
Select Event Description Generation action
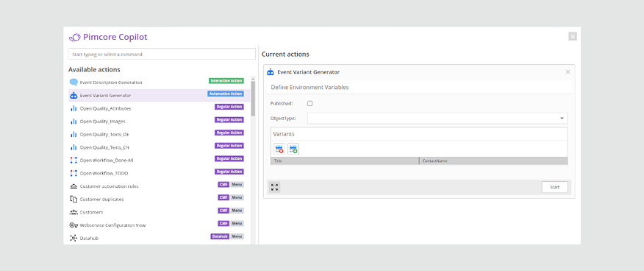pos(160,82)
